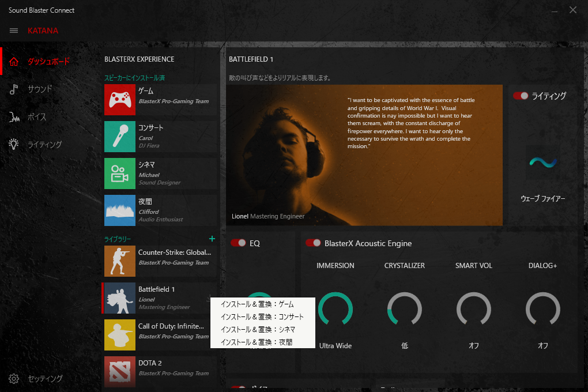
Task: Open settings gear icon at bottom left
Action: pyautogui.click(x=14, y=379)
